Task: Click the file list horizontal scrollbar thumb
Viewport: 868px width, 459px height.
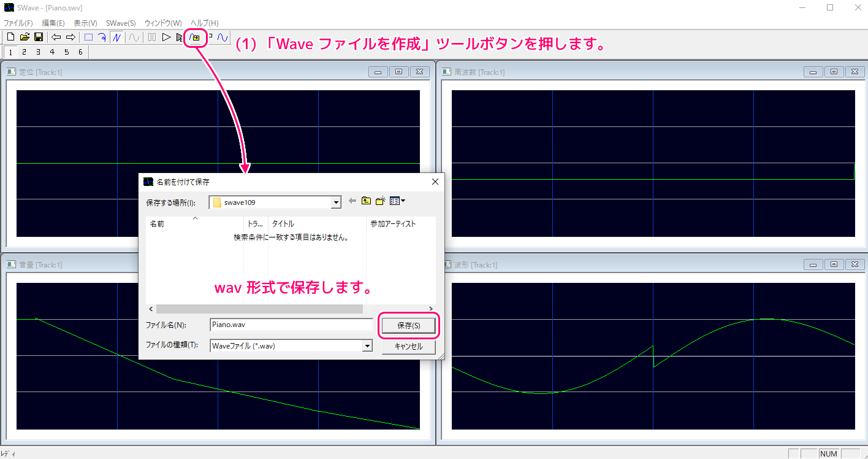Action: (x=259, y=309)
